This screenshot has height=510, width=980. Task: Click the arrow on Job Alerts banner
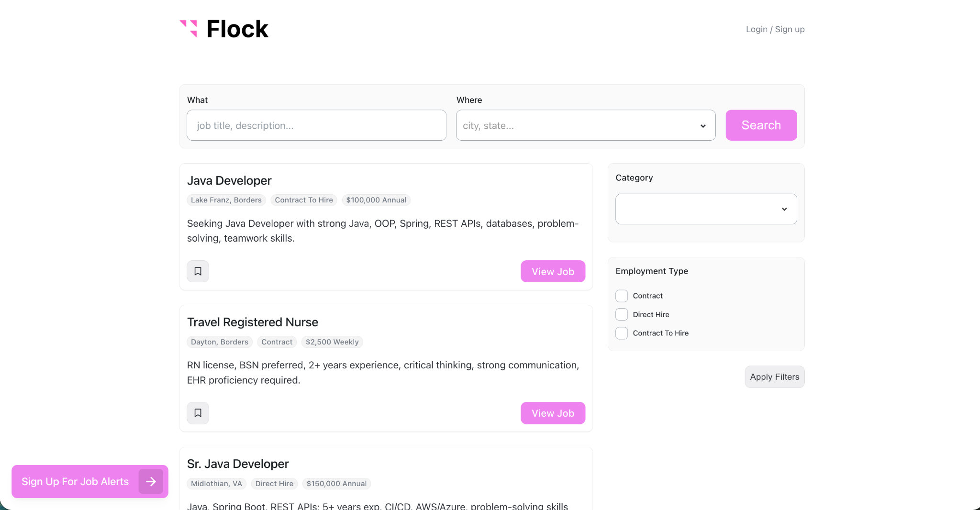[x=151, y=481]
